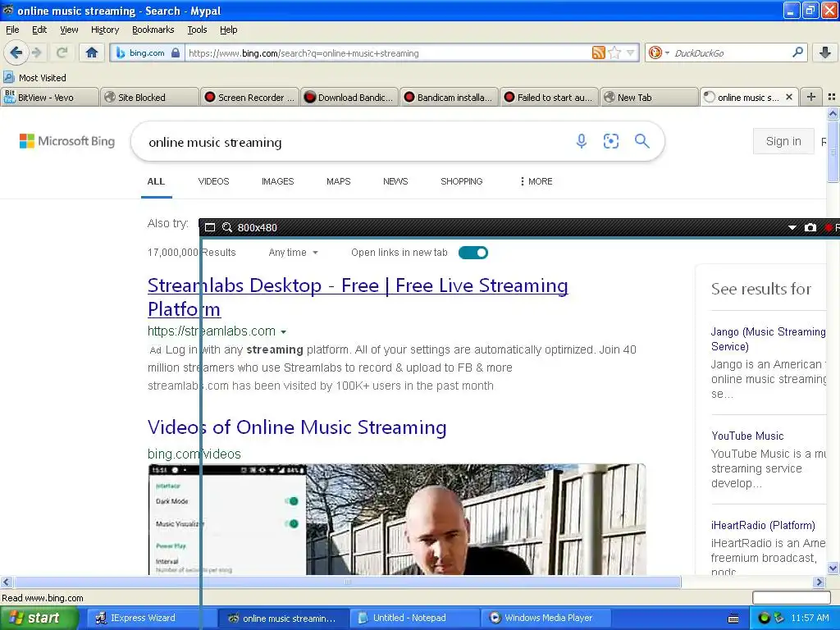Select the SHOPPING search category
Screen dimensions: 840x630
tap(461, 181)
